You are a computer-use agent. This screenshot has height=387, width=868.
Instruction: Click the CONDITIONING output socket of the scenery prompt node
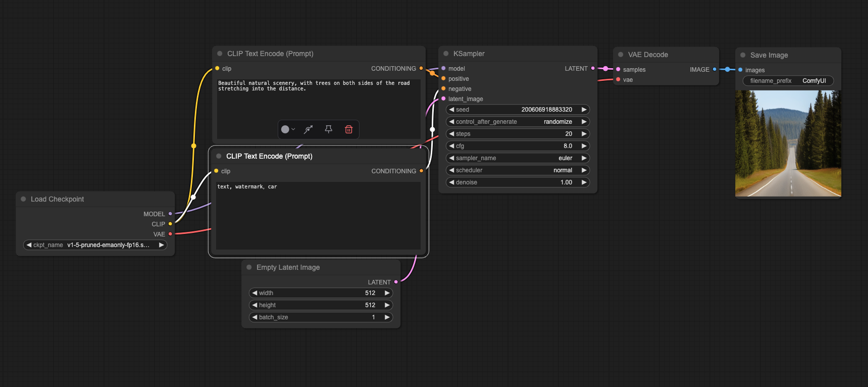click(x=421, y=68)
